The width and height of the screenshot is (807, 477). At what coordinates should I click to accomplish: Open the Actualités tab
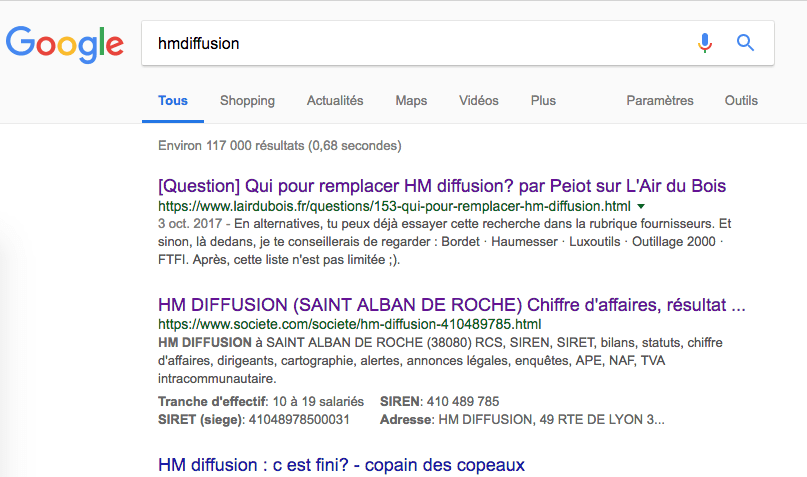pyautogui.click(x=335, y=100)
